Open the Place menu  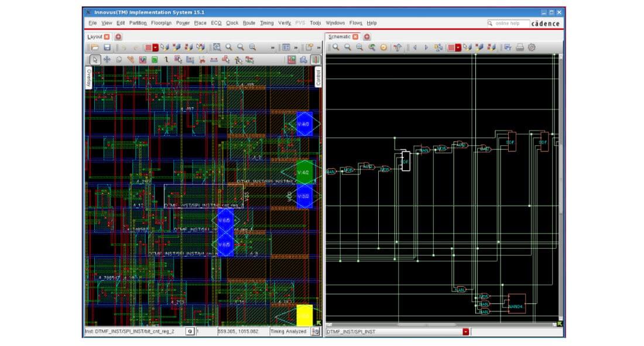point(200,23)
